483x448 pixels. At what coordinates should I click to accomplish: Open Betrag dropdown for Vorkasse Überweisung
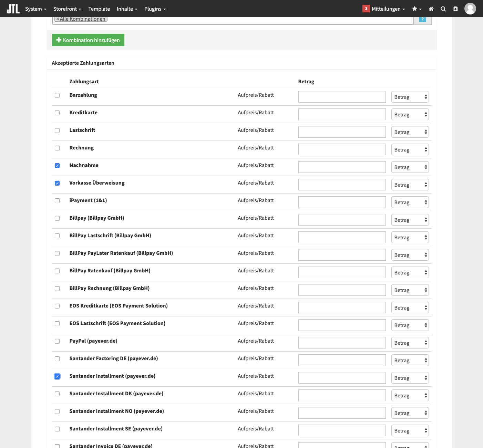click(410, 185)
